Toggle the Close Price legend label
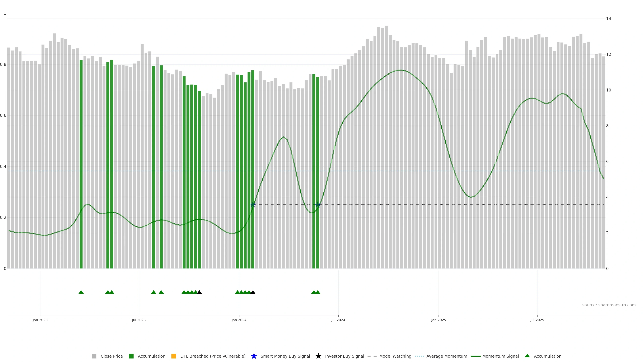The width and height of the screenshot is (644, 362). coord(112,356)
